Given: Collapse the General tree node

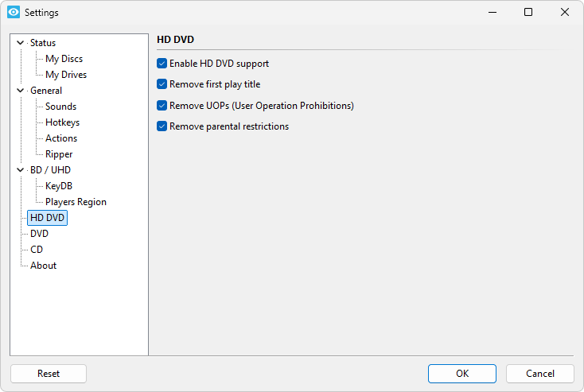Looking at the screenshot, I should pyautogui.click(x=21, y=91).
